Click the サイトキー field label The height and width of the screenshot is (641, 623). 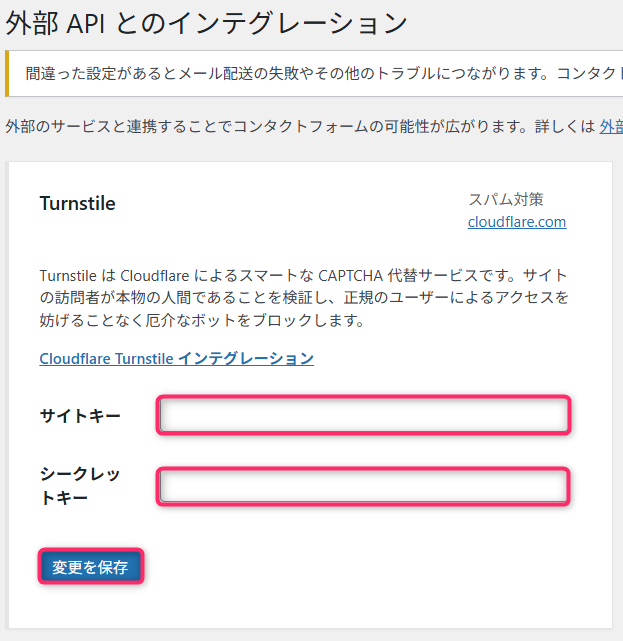click(x=80, y=415)
